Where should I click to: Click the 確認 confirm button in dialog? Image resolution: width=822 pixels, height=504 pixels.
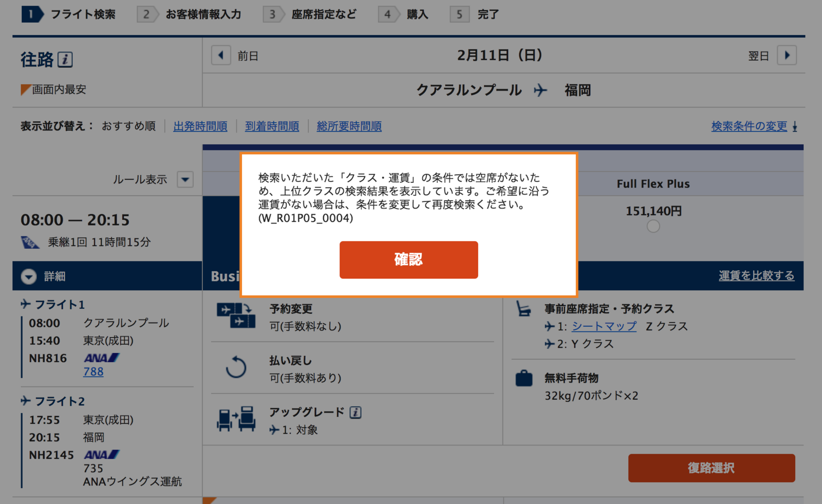[x=408, y=259]
